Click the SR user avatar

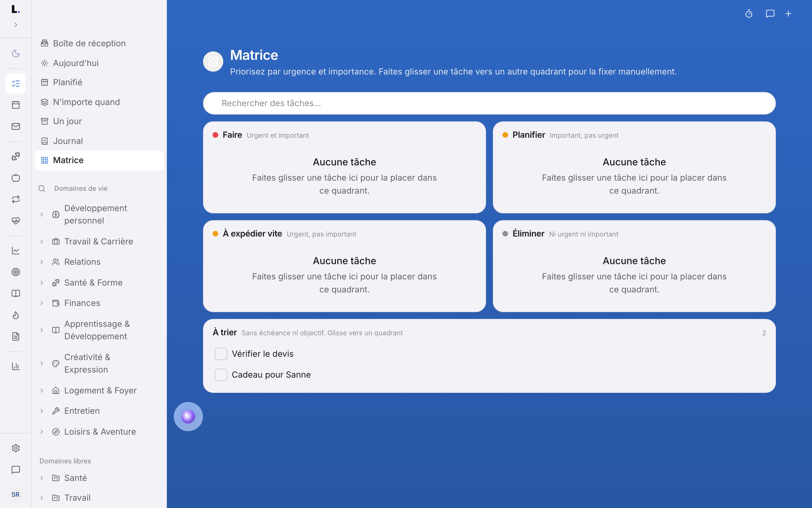16,494
